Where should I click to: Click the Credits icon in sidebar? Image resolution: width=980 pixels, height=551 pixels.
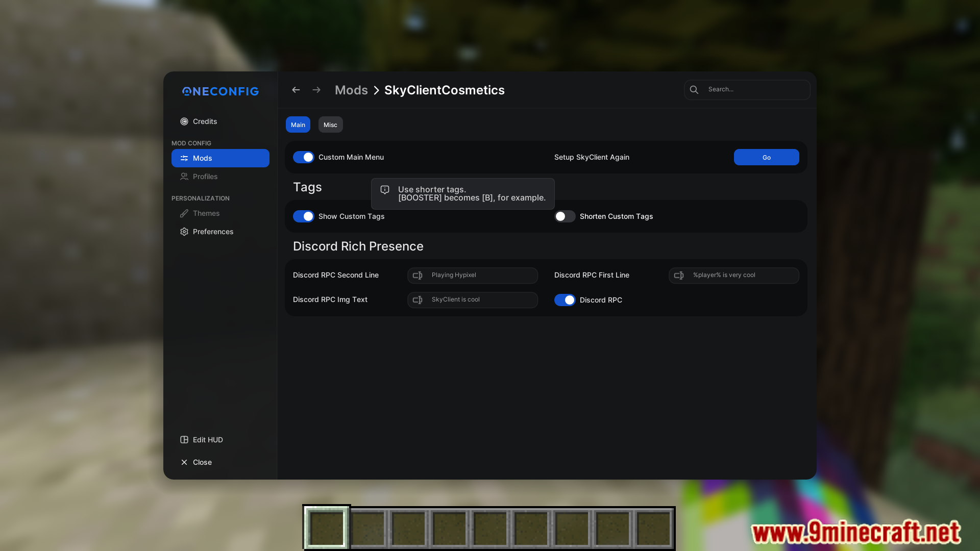184,121
